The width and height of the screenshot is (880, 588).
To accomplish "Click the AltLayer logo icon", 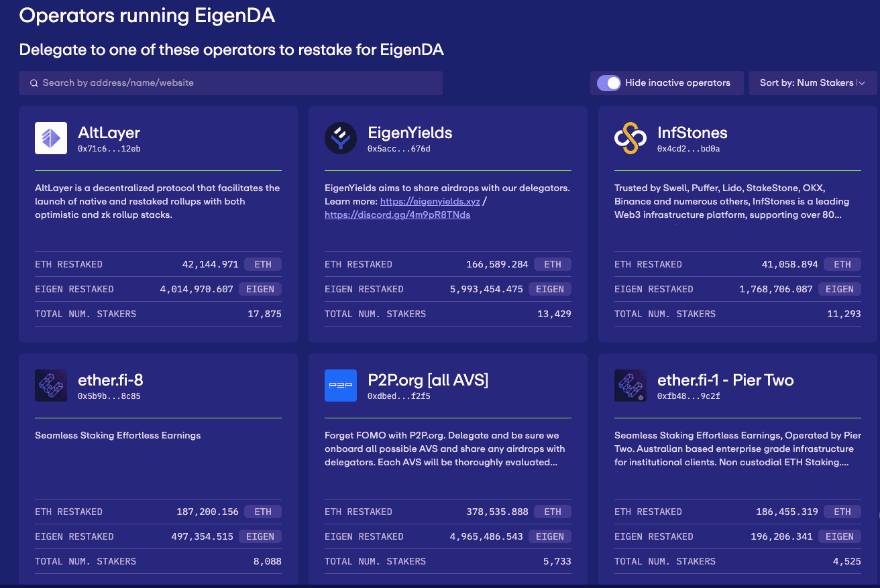I will (51, 138).
